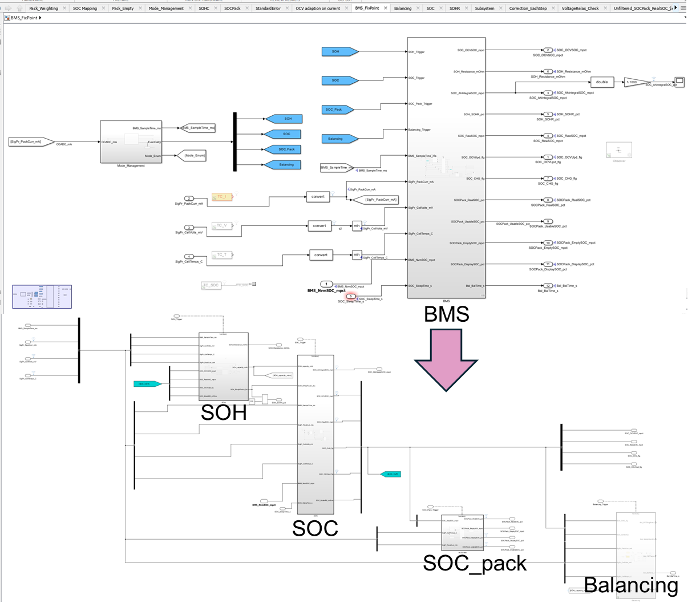Click the SOC_SleepTime_s inport number 5
This screenshot has height=611, width=700.
[x=351, y=296]
